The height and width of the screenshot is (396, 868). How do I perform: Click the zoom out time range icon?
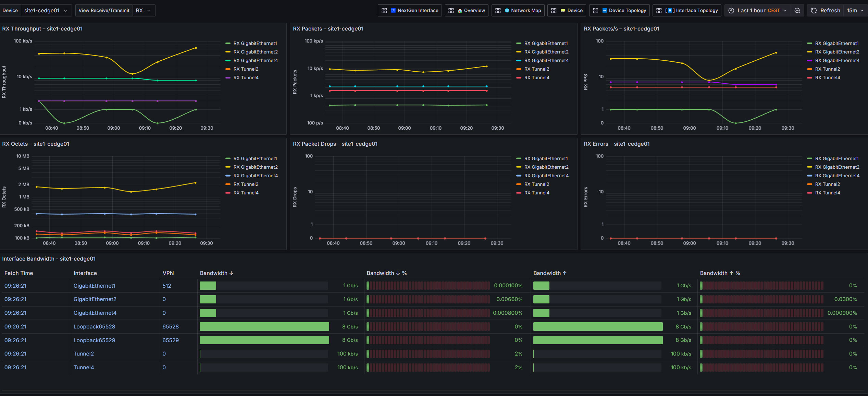click(797, 11)
